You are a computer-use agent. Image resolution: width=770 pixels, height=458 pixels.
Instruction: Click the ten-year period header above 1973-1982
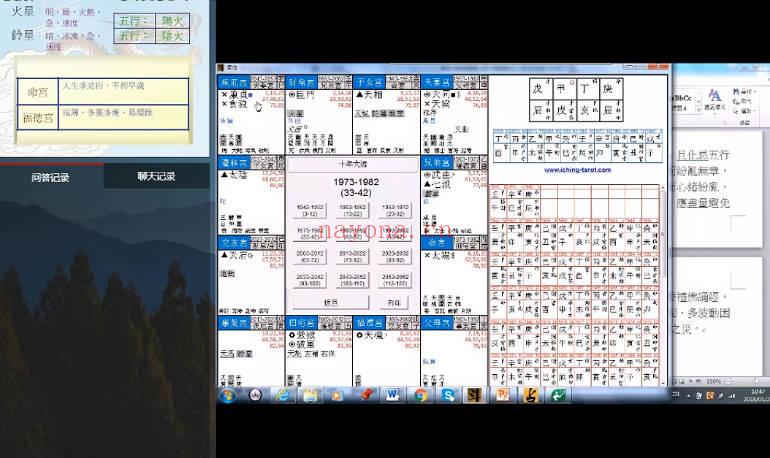(x=353, y=164)
